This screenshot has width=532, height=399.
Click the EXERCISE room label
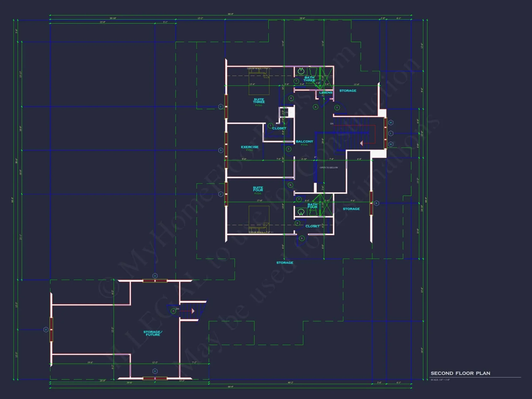(250, 147)
